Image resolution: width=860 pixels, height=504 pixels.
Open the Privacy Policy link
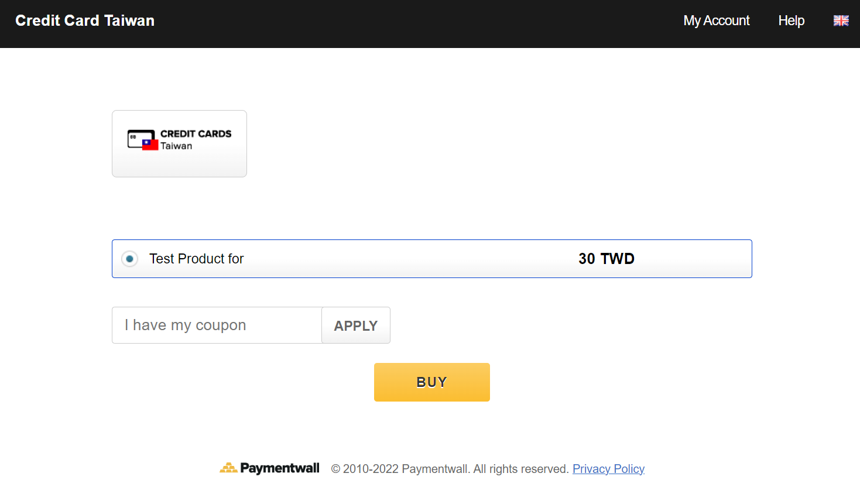608,468
